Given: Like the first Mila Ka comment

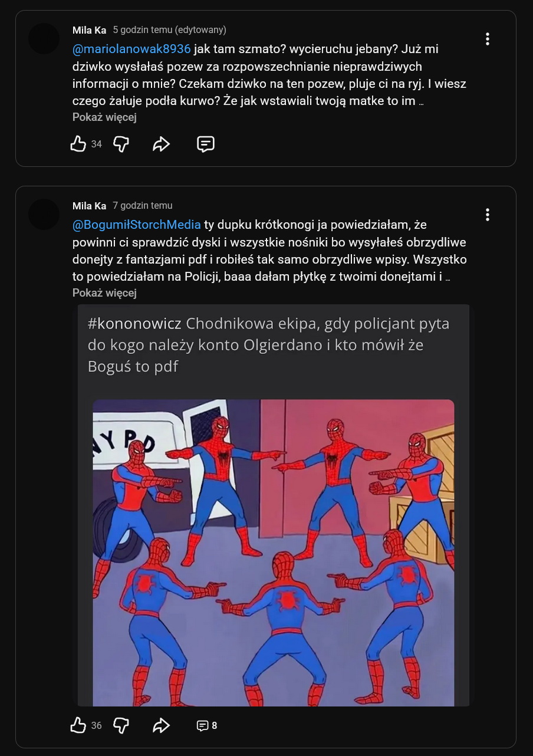Looking at the screenshot, I should click(78, 144).
